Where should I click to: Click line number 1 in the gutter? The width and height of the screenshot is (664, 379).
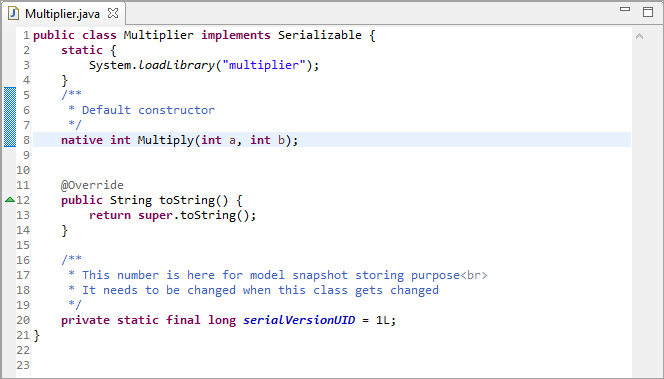coord(26,35)
